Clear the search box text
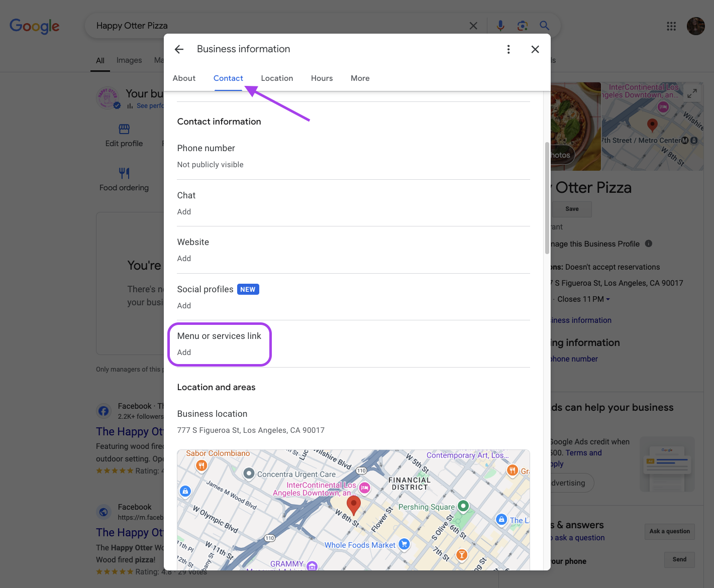The height and width of the screenshot is (588, 714). pyautogui.click(x=473, y=26)
